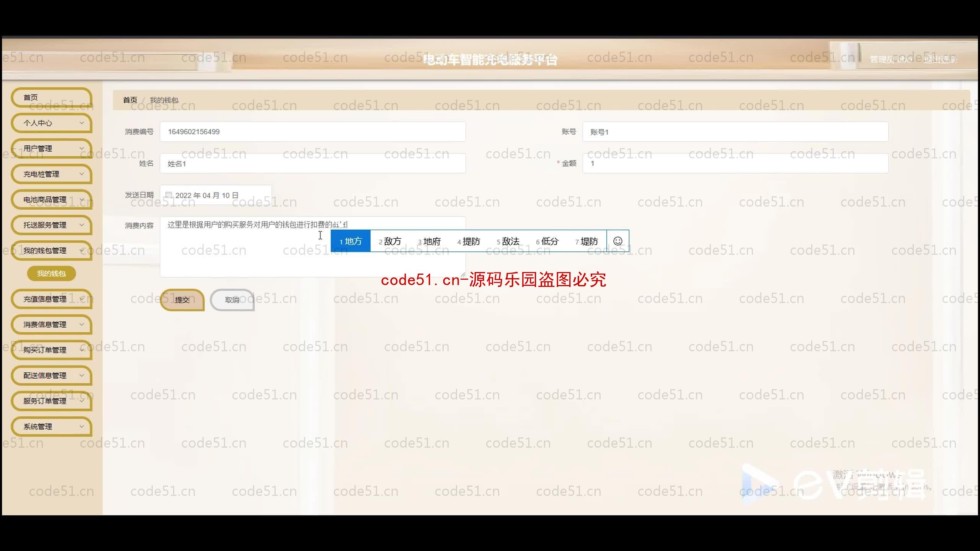
Task: Choose IME candidate 4 提防
Action: (469, 241)
